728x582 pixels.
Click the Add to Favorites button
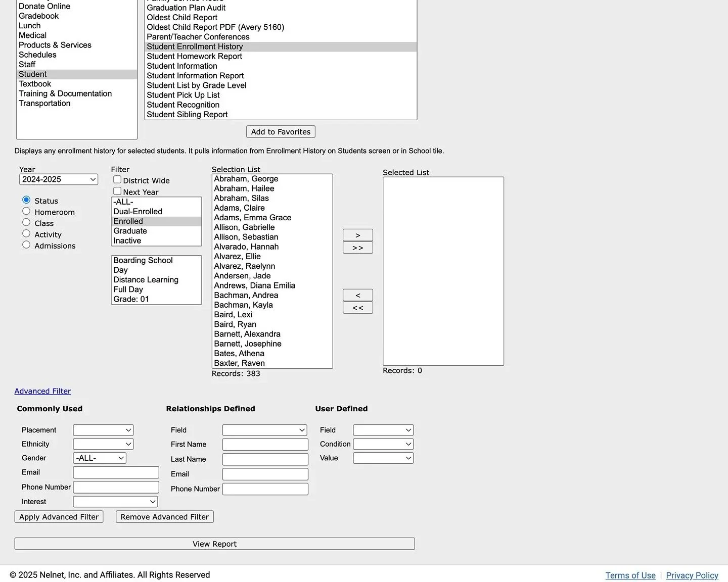[280, 131]
